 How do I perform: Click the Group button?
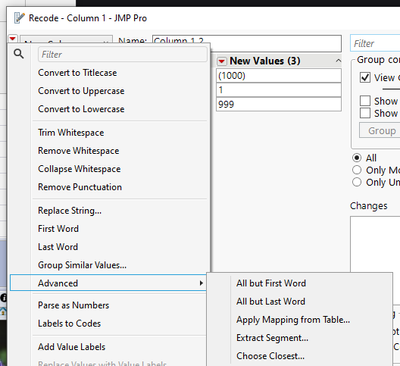pos(380,130)
